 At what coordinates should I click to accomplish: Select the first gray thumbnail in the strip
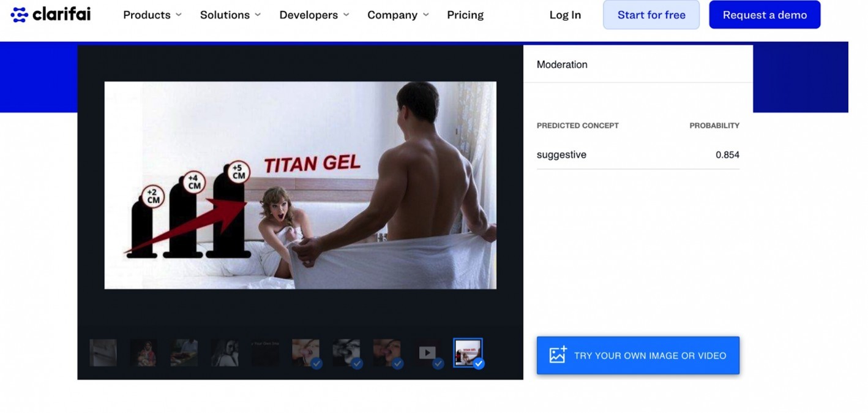103,352
